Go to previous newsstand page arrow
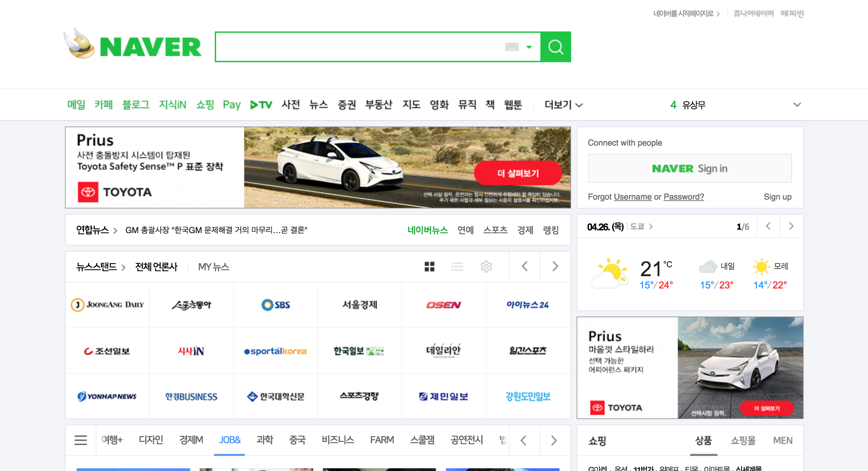The width and height of the screenshot is (868, 471). (525, 267)
